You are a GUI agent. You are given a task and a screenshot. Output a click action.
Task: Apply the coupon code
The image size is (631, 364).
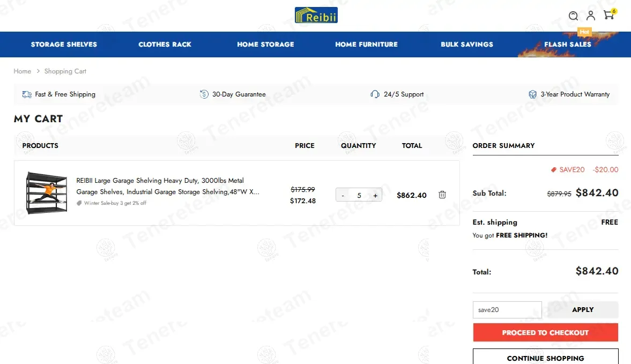click(x=582, y=310)
